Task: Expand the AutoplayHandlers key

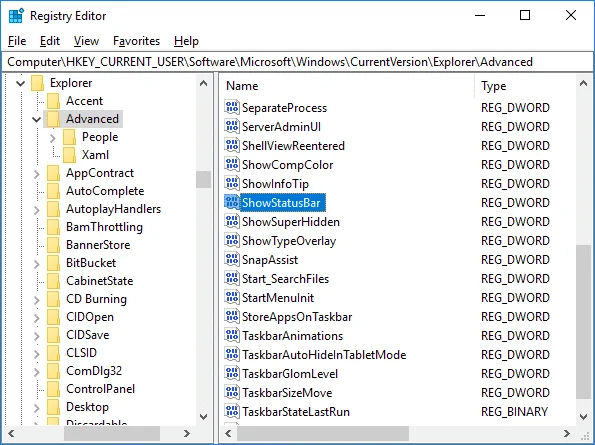Action: (37, 210)
